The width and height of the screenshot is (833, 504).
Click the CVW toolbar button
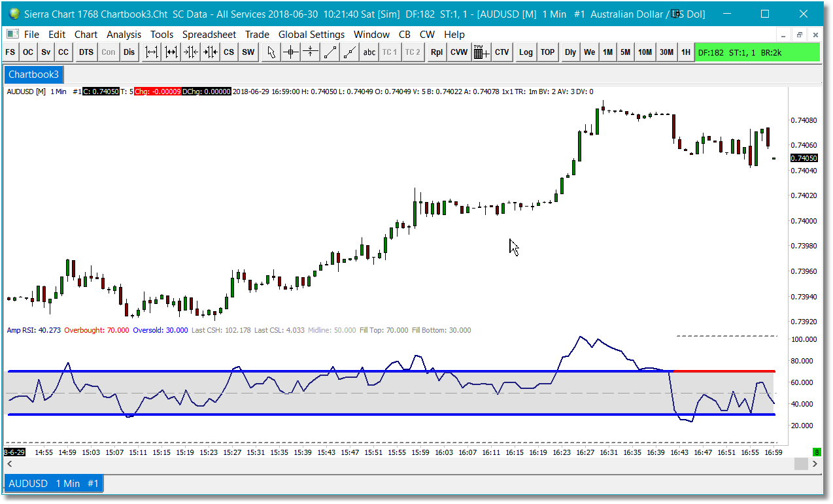click(x=459, y=52)
